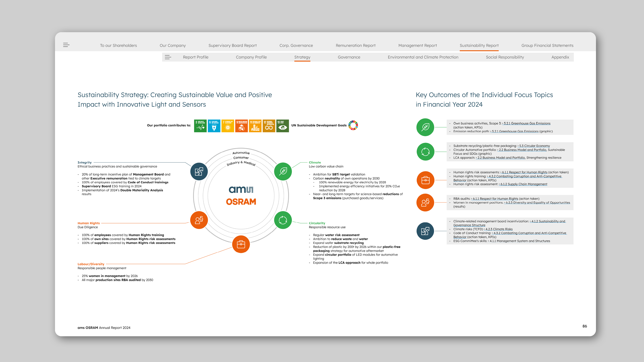Open Circular Automotive portfolio 2.2 Business Model link
The image size is (644, 362).
[522, 150]
